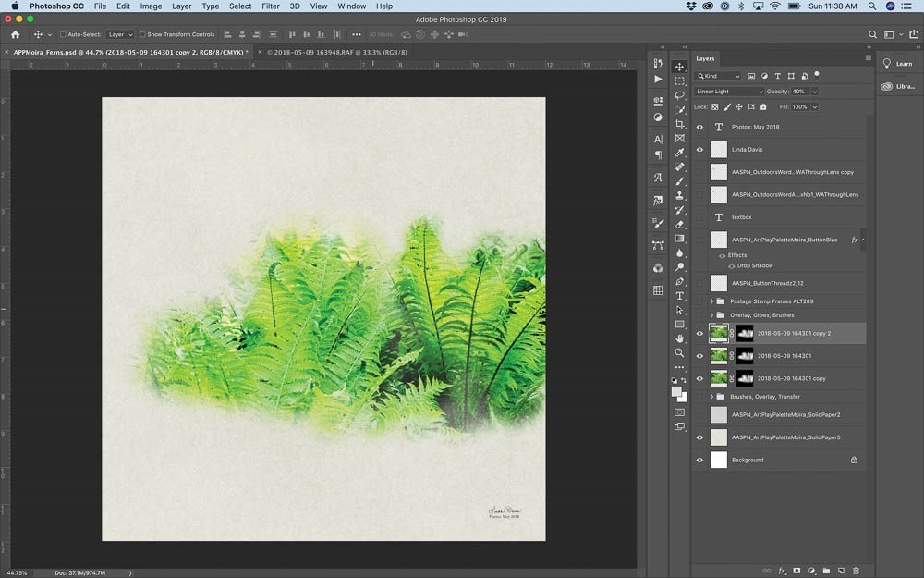
Task: Select the Gradient tool
Action: [x=679, y=239]
